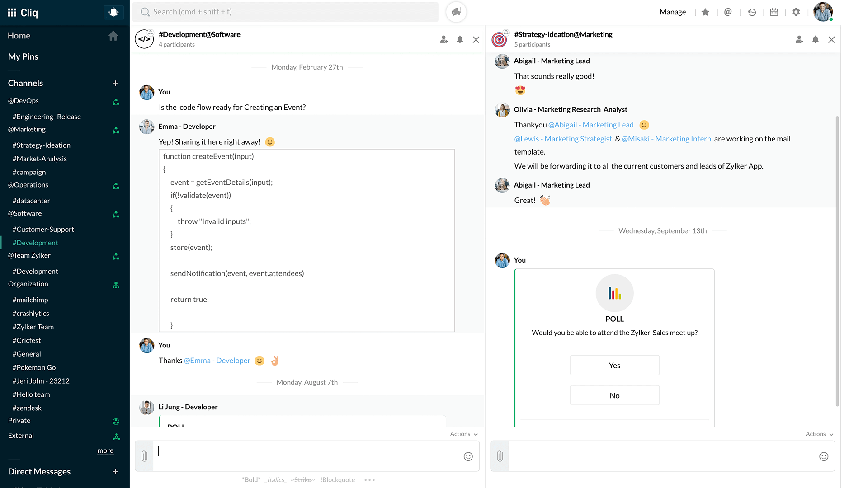Open starred messages from top bar
The image size is (868, 488).
705,12
